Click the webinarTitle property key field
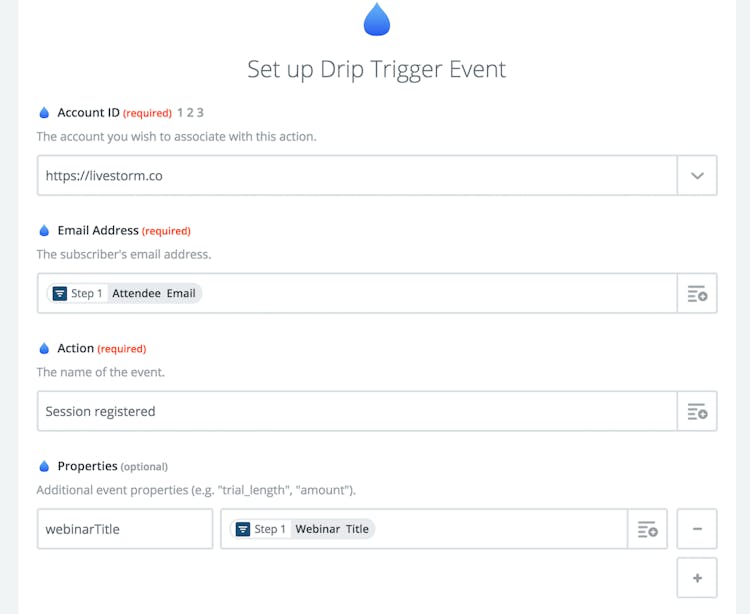Screen dimensions: 750x614 [125, 530]
